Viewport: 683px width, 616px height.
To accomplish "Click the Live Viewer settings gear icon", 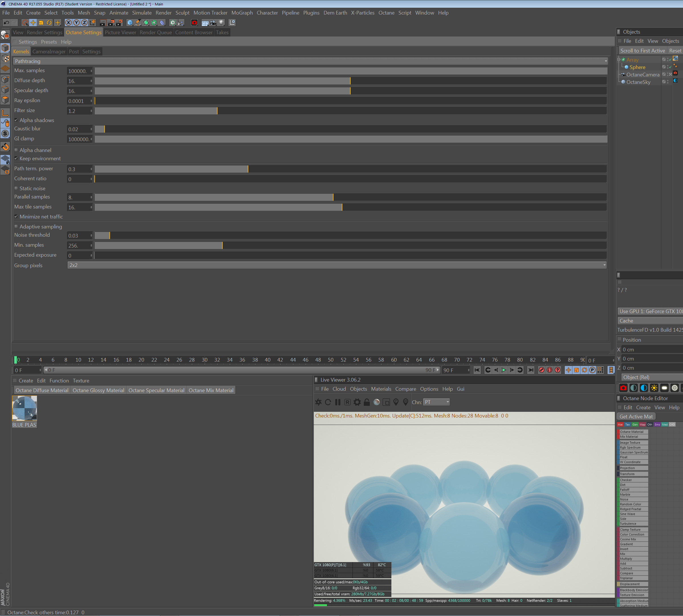I will coord(357,402).
